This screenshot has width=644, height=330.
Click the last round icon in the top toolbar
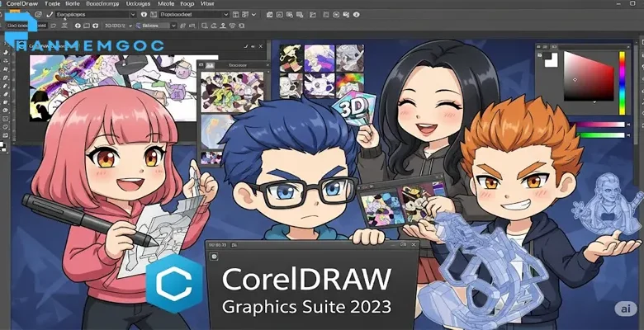click(357, 14)
